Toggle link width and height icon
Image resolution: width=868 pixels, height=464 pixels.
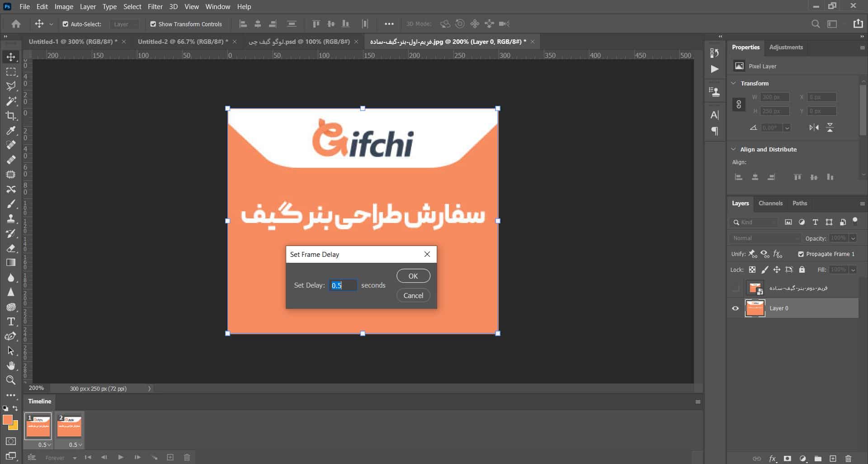(739, 104)
